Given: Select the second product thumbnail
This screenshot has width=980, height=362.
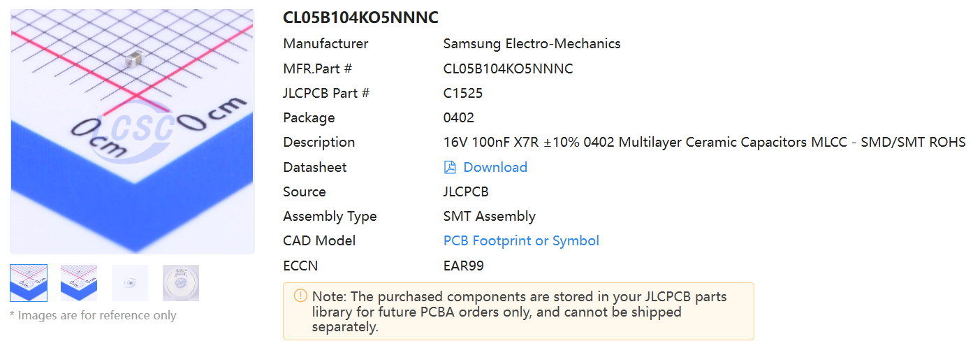Looking at the screenshot, I should point(79,283).
